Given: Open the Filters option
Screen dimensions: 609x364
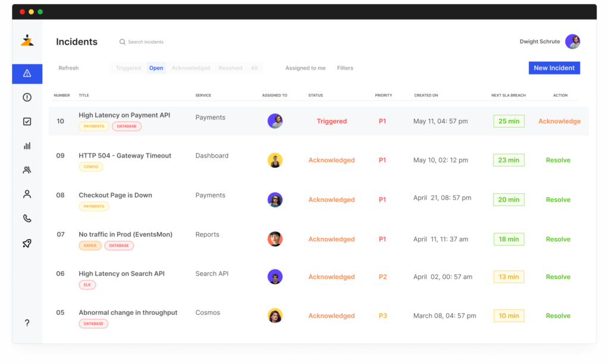Looking at the screenshot, I should tap(345, 68).
